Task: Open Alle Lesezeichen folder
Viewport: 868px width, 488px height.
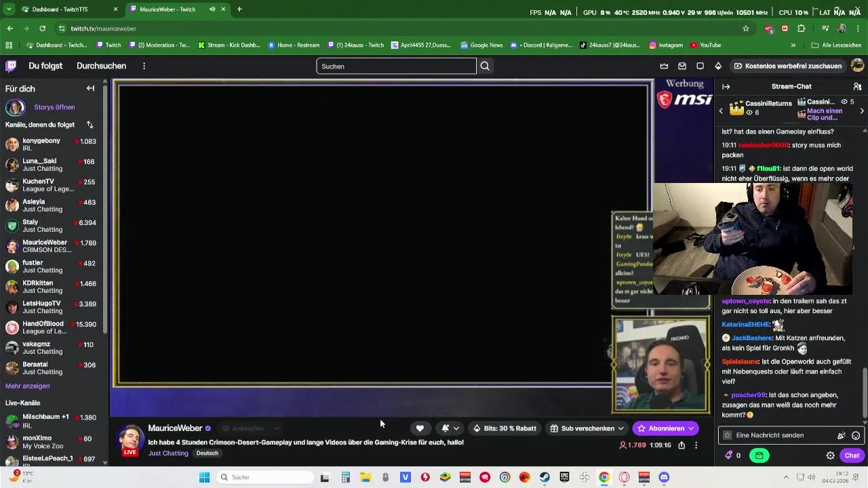Action: pos(837,45)
